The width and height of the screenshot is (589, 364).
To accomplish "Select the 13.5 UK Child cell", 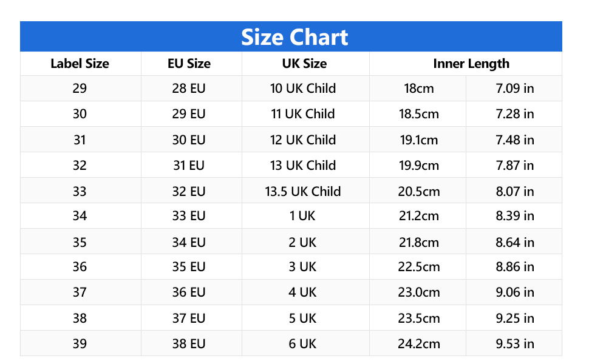I will click(303, 192).
